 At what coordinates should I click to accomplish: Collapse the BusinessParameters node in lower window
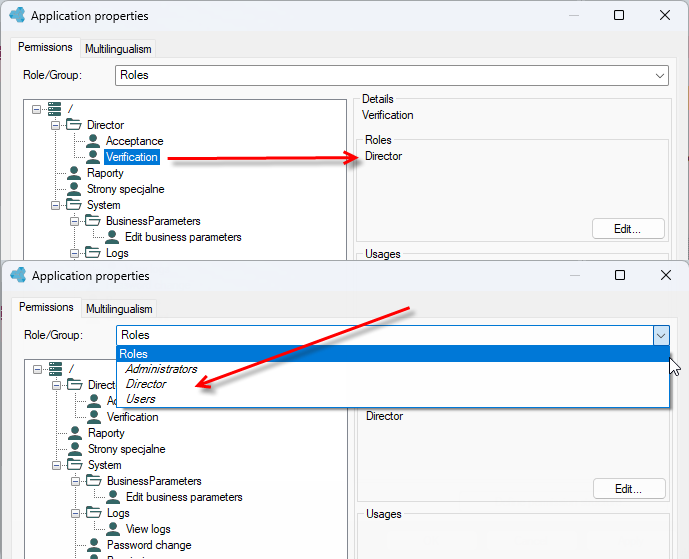tap(75, 481)
